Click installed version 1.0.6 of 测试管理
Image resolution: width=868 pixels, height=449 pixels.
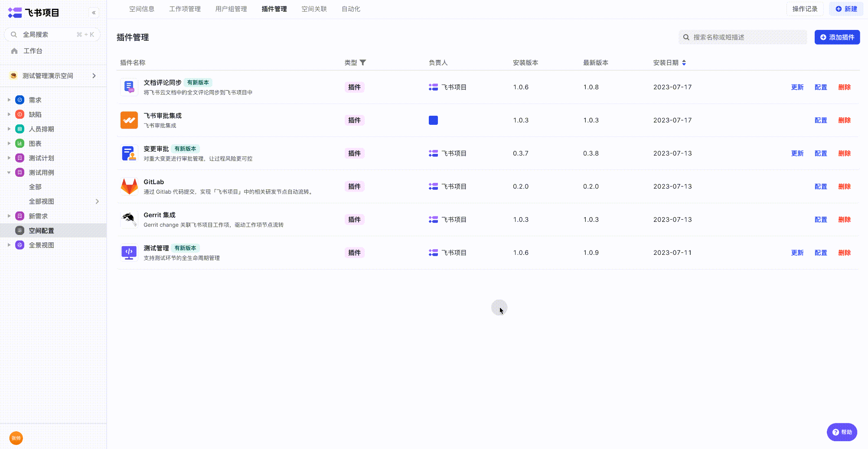(x=521, y=253)
